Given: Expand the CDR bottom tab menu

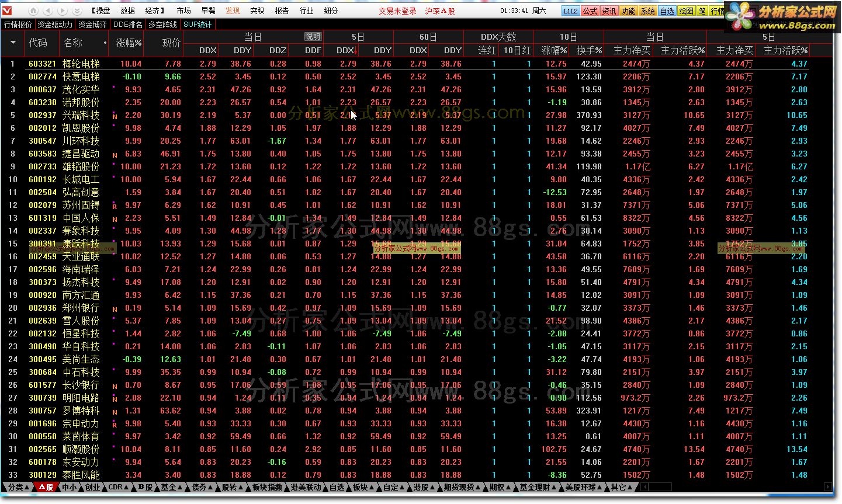Looking at the screenshot, I should tap(119, 487).
